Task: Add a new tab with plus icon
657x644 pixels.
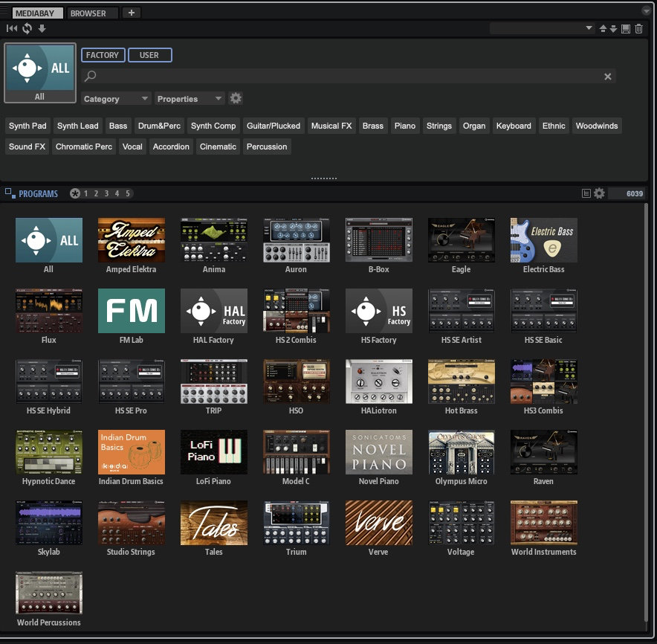Action: 131,13
